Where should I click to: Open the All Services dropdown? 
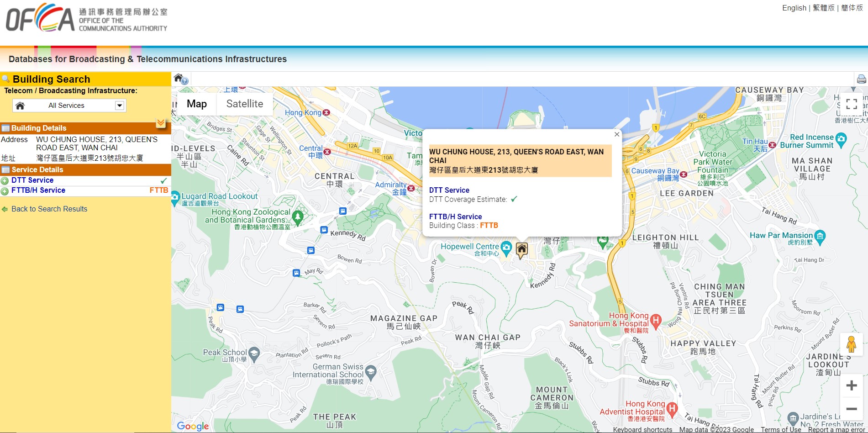119,106
